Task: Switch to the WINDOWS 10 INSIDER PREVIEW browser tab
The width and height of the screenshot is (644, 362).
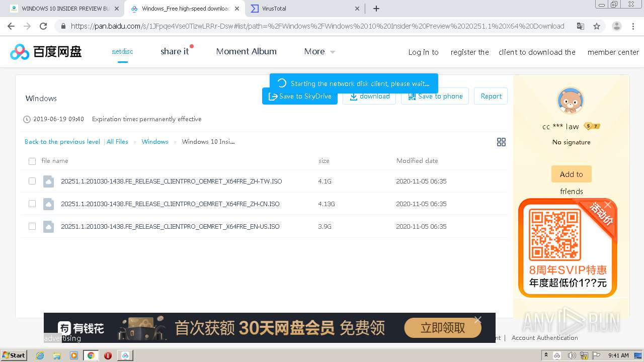Action: coord(65,9)
